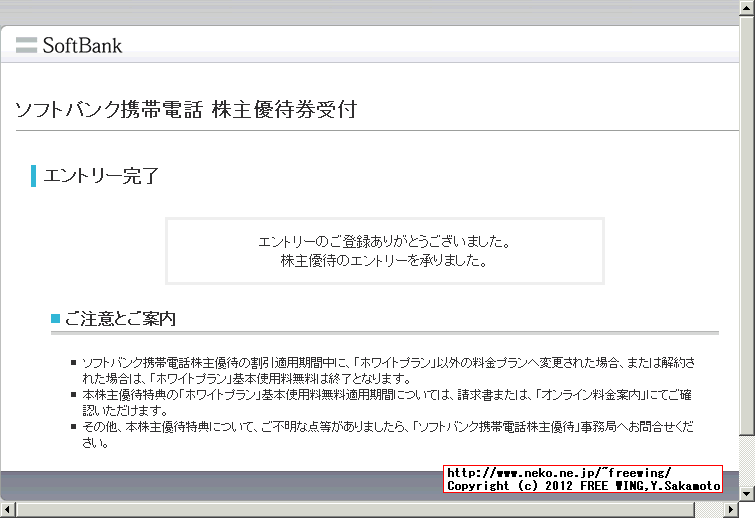Click the vertical scrollbar up arrow
This screenshot has height=518, width=755.
747,8
